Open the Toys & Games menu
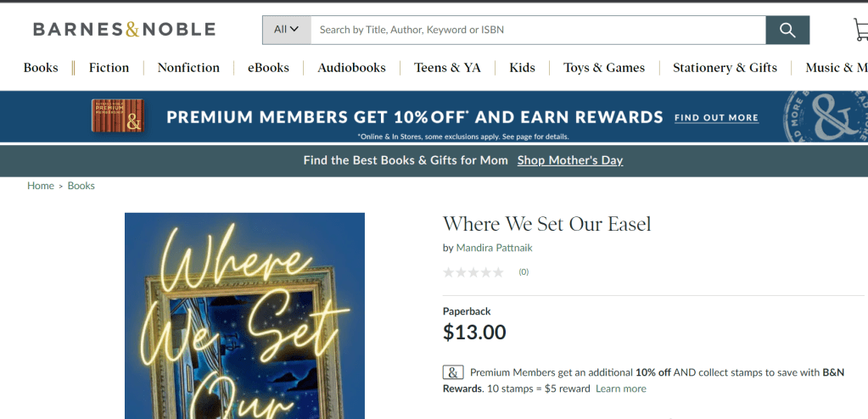Image resolution: width=868 pixels, height=419 pixels. 604,68
